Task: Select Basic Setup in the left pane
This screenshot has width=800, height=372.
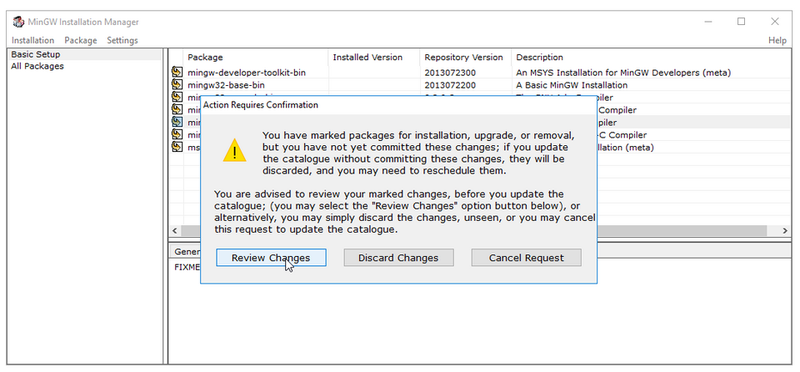Action: pos(36,55)
